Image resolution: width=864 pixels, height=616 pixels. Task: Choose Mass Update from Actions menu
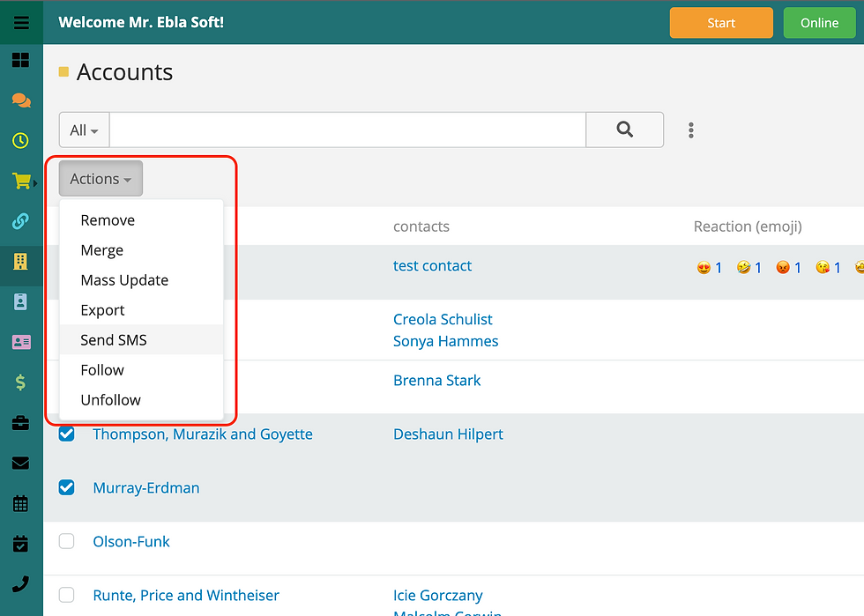click(x=141, y=280)
